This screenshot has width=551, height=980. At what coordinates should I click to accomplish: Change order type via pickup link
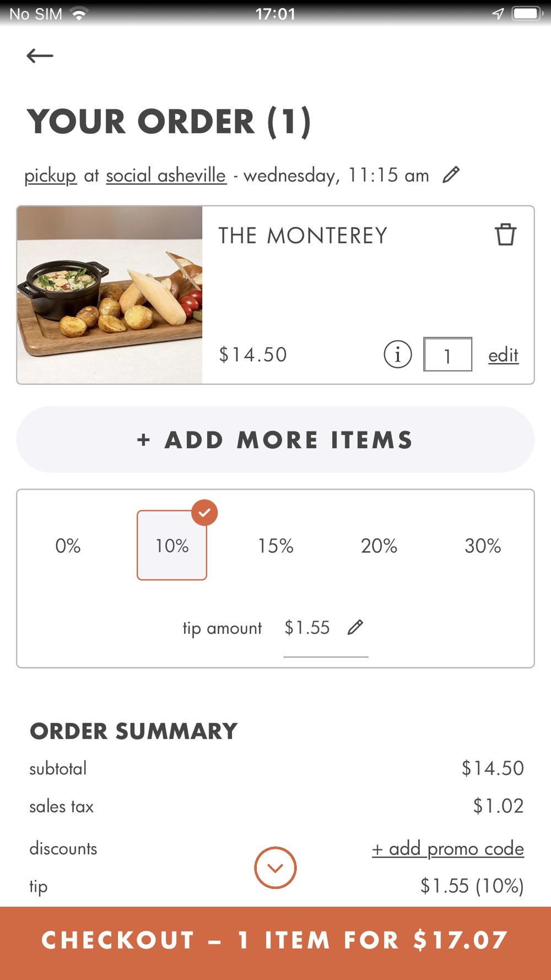[50, 175]
